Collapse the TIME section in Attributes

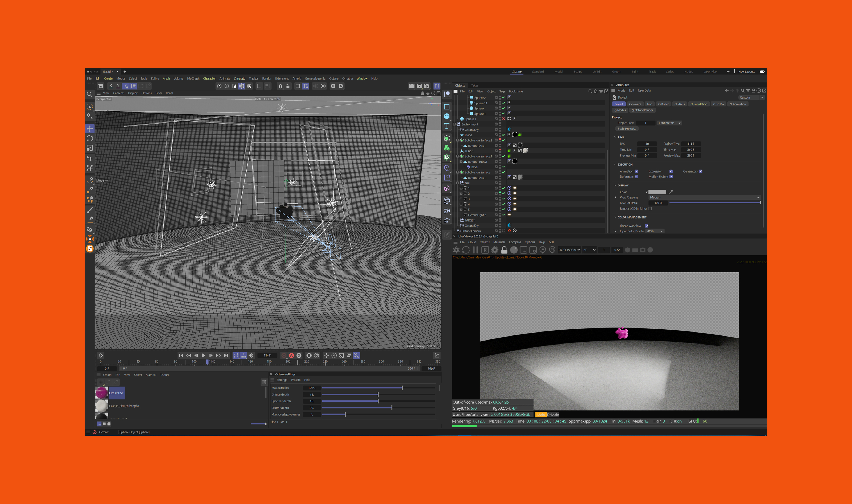pyautogui.click(x=615, y=137)
